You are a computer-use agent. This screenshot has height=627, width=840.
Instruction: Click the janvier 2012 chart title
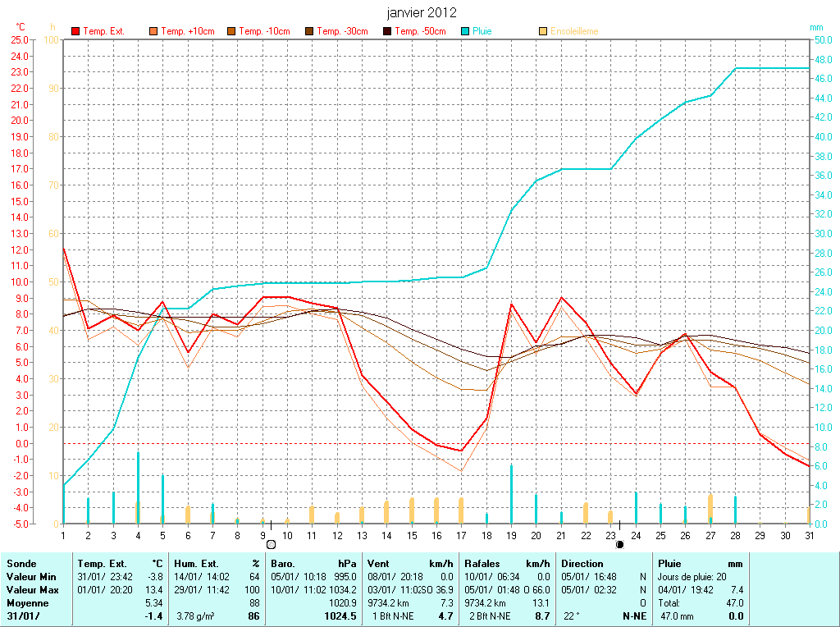tap(422, 12)
